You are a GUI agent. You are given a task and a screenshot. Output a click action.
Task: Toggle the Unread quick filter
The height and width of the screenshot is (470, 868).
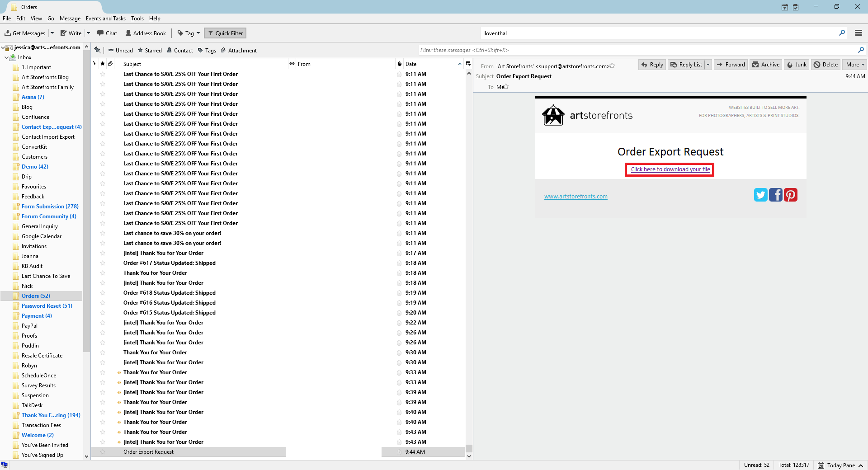[x=120, y=50]
